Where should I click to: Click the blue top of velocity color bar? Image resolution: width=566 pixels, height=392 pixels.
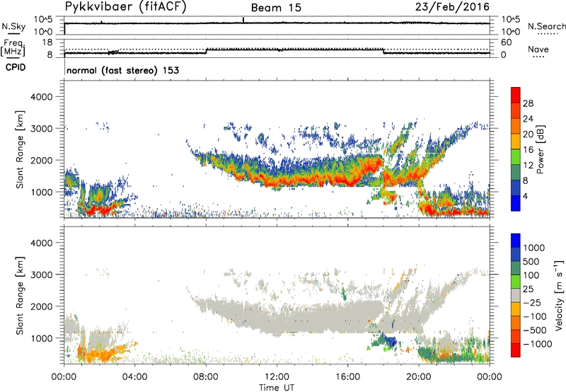[x=516, y=241]
